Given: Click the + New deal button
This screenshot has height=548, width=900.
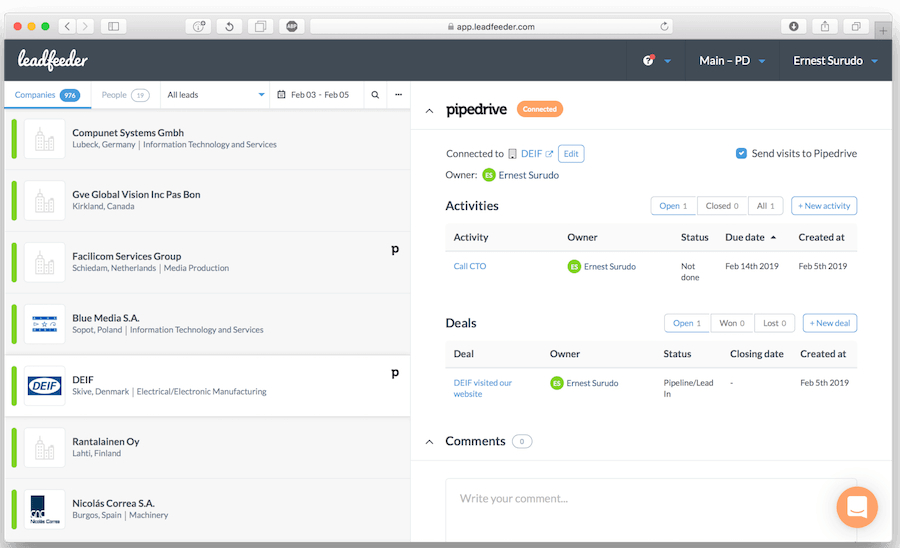Looking at the screenshot, I should click(x=830, y=323).
